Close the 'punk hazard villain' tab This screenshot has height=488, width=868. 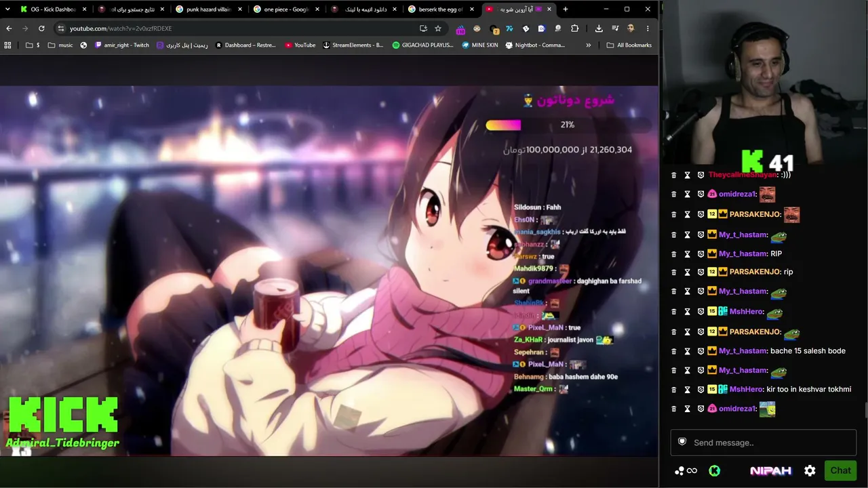(x=239, y=9)
